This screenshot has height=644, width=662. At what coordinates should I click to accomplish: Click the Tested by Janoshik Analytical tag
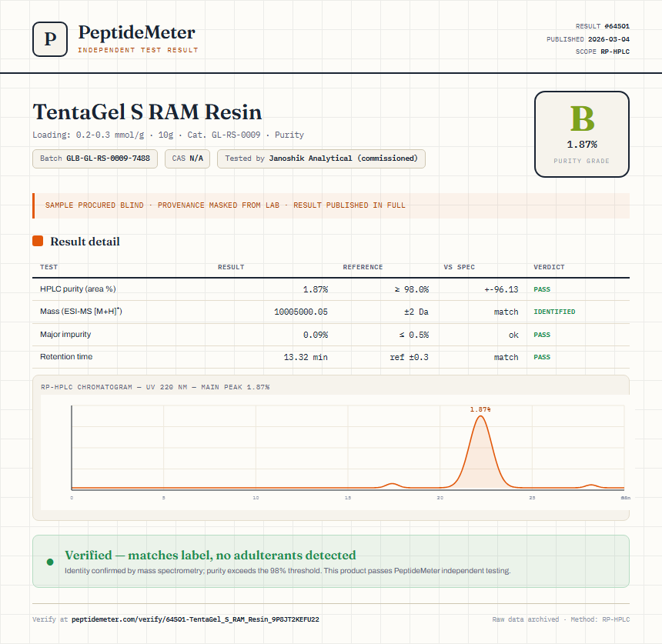pyautogui.click(x=321, y=158)
